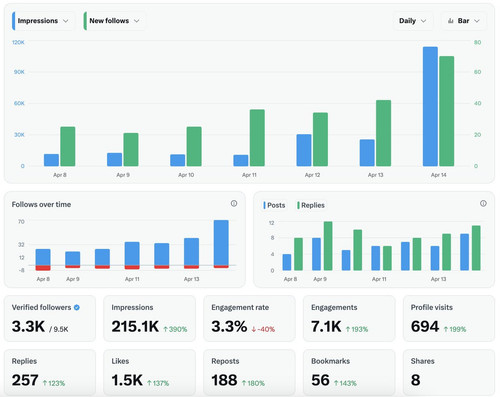
Task: Click the Verified followers card
Action: tap(50, 318)
